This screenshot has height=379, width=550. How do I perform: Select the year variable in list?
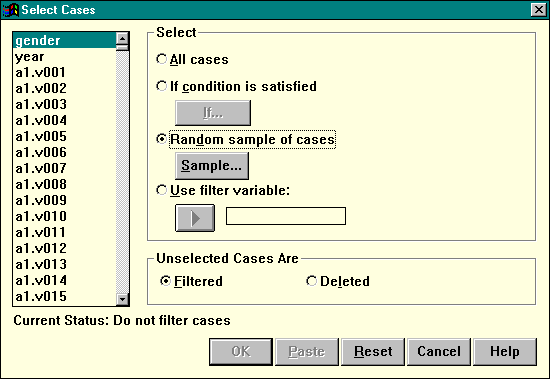(x=65, y=56)
